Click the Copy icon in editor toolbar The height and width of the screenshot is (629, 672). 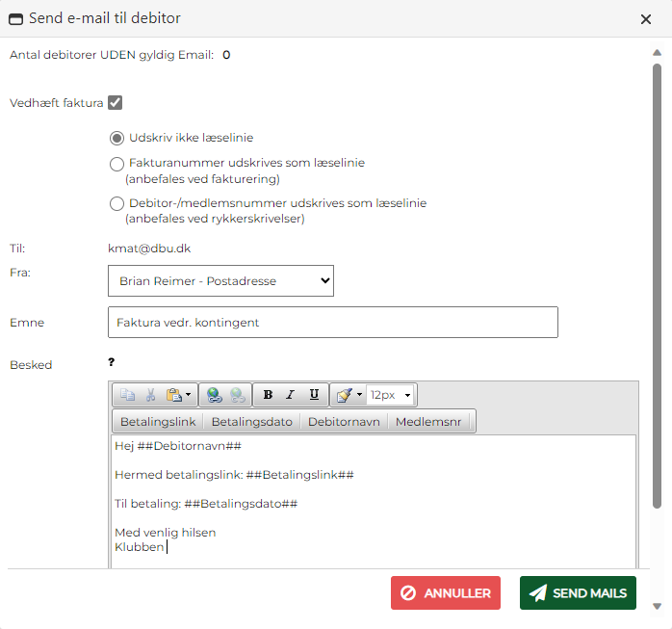128,395
